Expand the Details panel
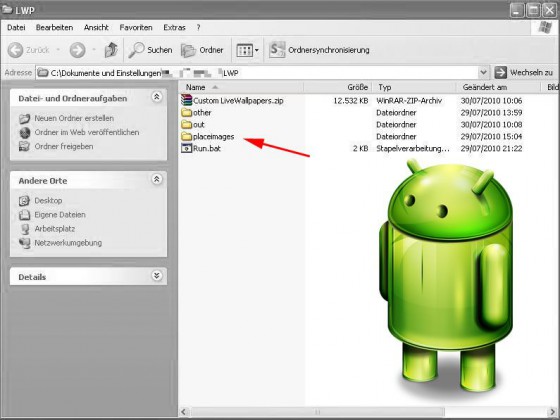Screen dimensions: 560x420 (156, 275)
